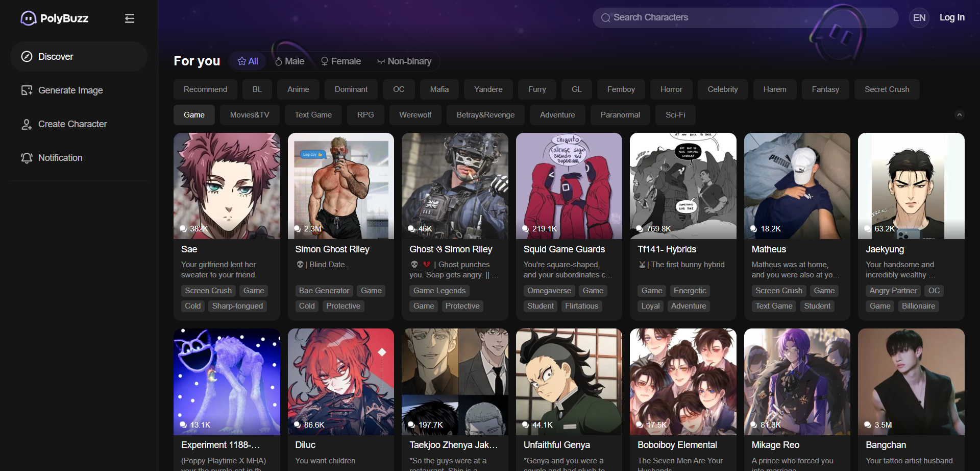Screen dimensions: 980x471
Task: Click the Male gender icon
Action: tap(279, 61)
